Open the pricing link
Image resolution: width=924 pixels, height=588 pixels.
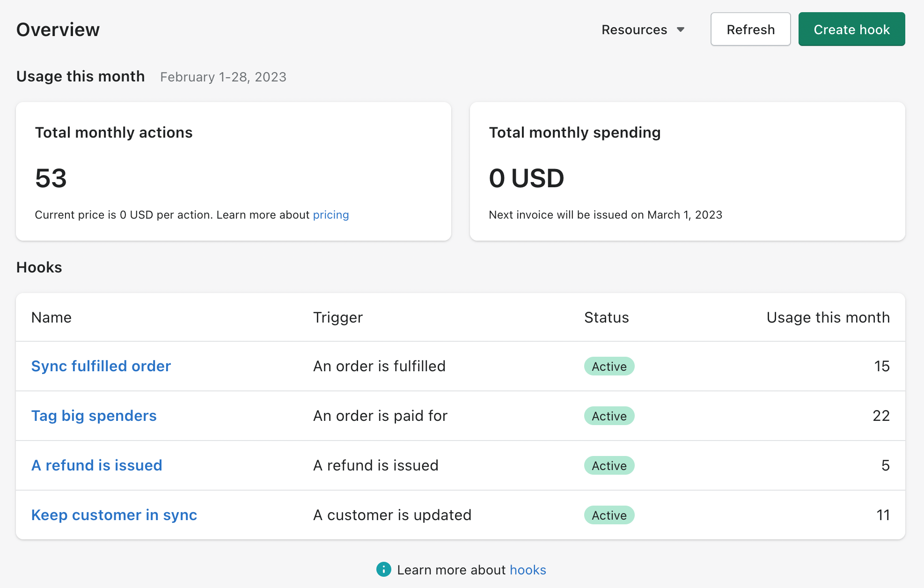coord(330,215)
